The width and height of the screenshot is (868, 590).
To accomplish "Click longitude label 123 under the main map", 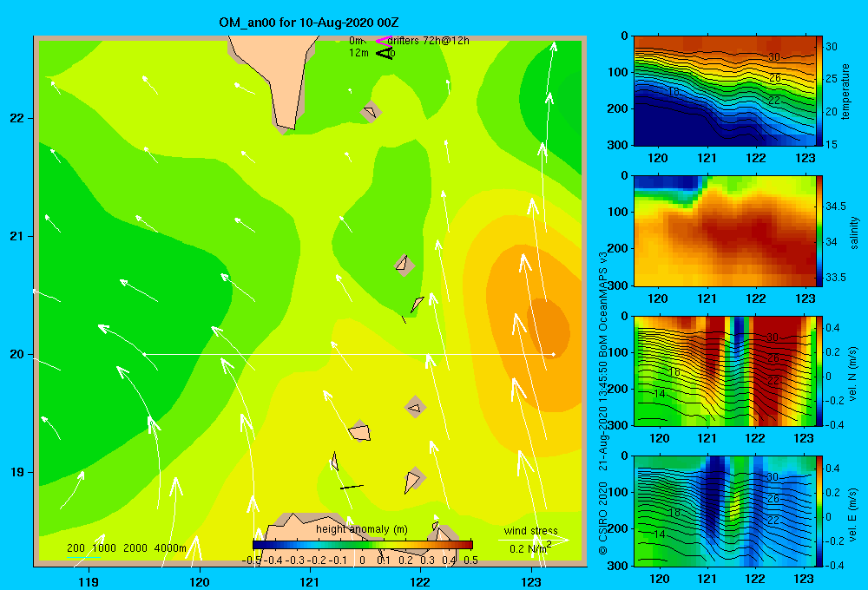I will point(531,581).
